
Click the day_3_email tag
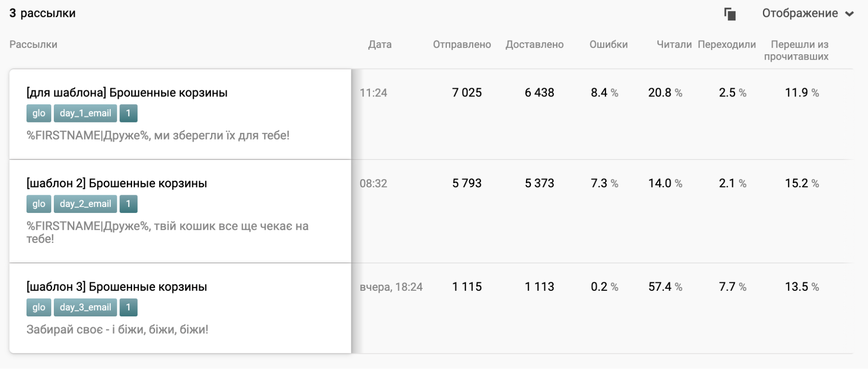pos(85,307)
